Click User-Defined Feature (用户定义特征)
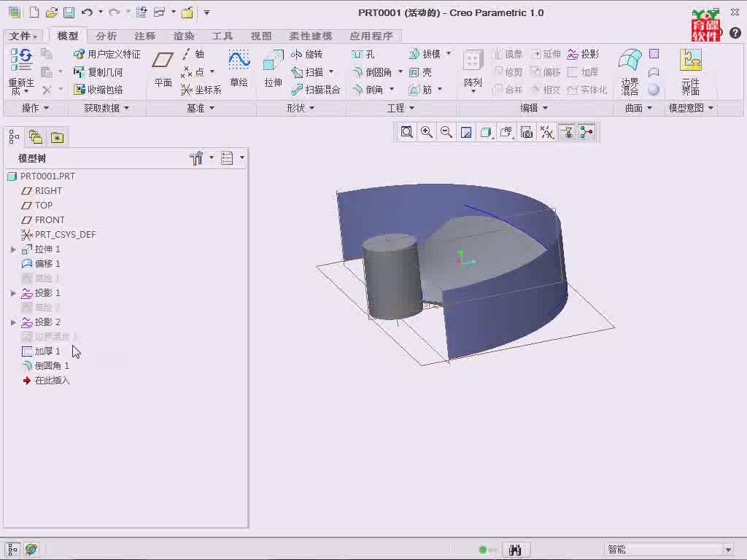Screen dimensions: 747x560 click(x=107, y=54)
